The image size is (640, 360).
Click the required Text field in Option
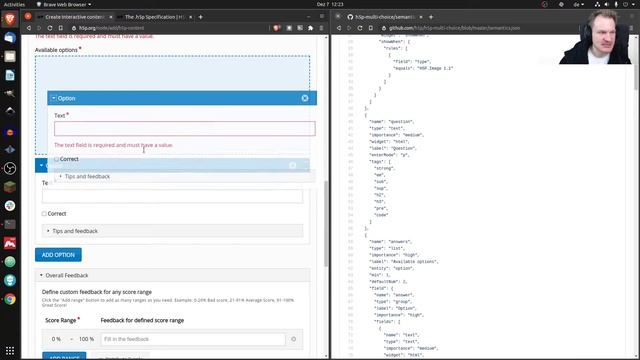pyautogui.click(x=184, y=129)
